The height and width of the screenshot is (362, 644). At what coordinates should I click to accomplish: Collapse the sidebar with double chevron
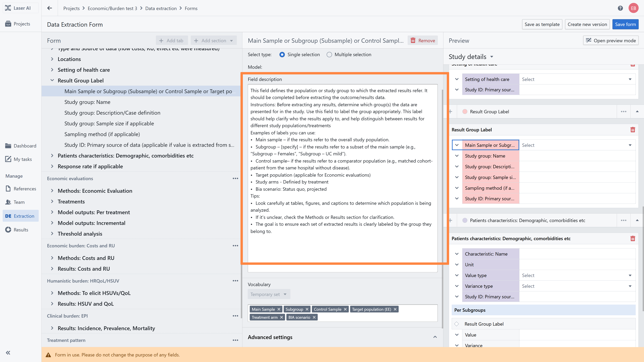click(8, 353)
